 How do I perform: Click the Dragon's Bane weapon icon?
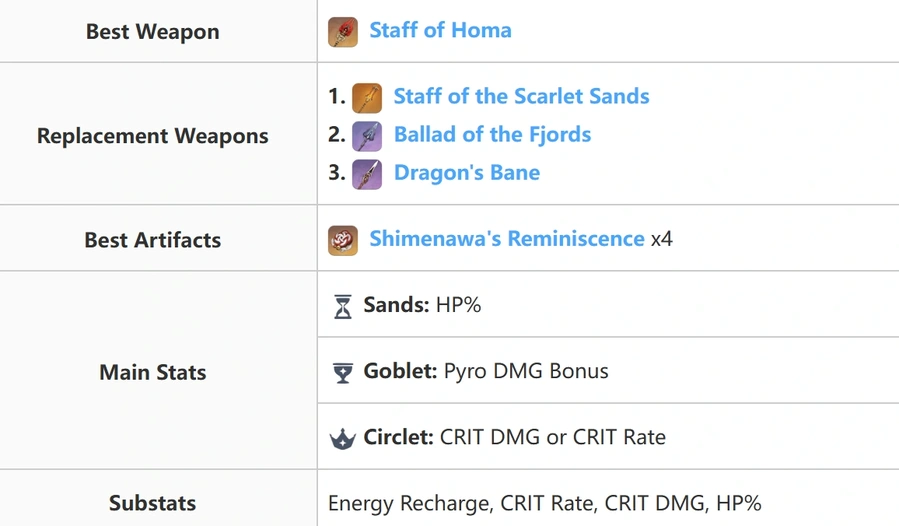click(367, 174)
